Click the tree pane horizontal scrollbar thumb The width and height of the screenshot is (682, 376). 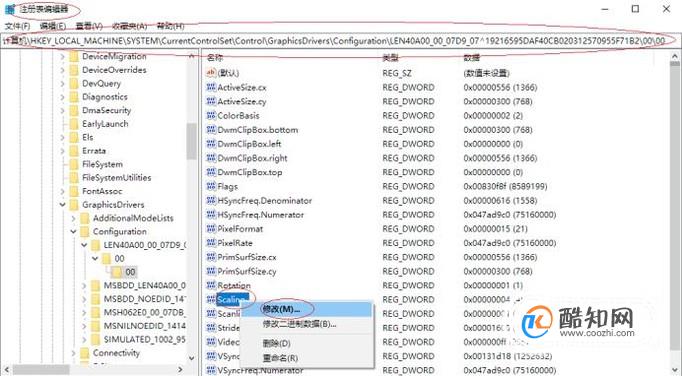[41, 370]
